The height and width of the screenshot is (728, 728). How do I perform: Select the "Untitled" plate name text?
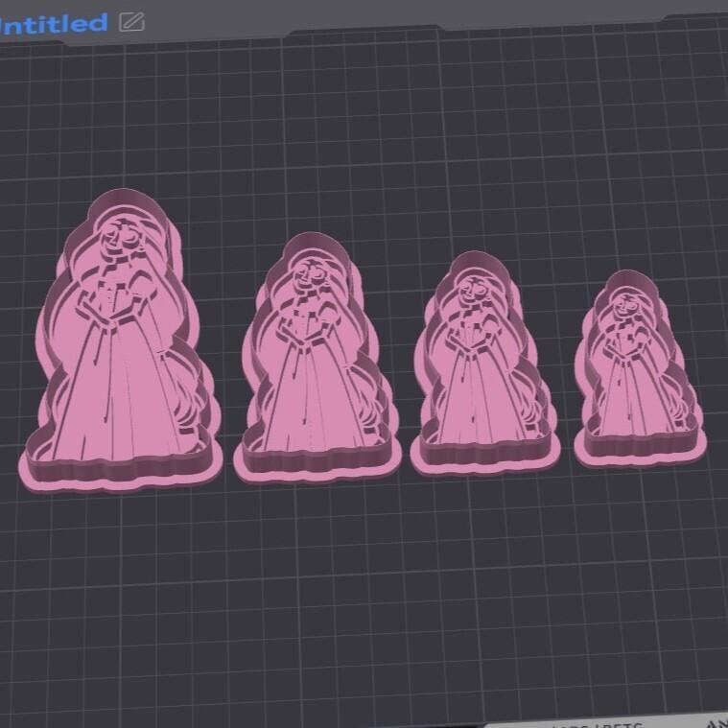tap(54, 24)
